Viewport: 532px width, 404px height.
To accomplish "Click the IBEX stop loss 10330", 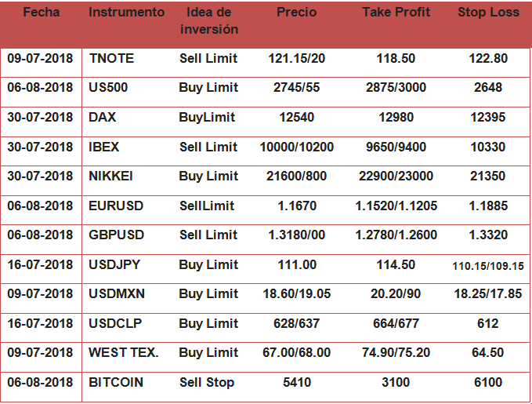I will (488, 147).
